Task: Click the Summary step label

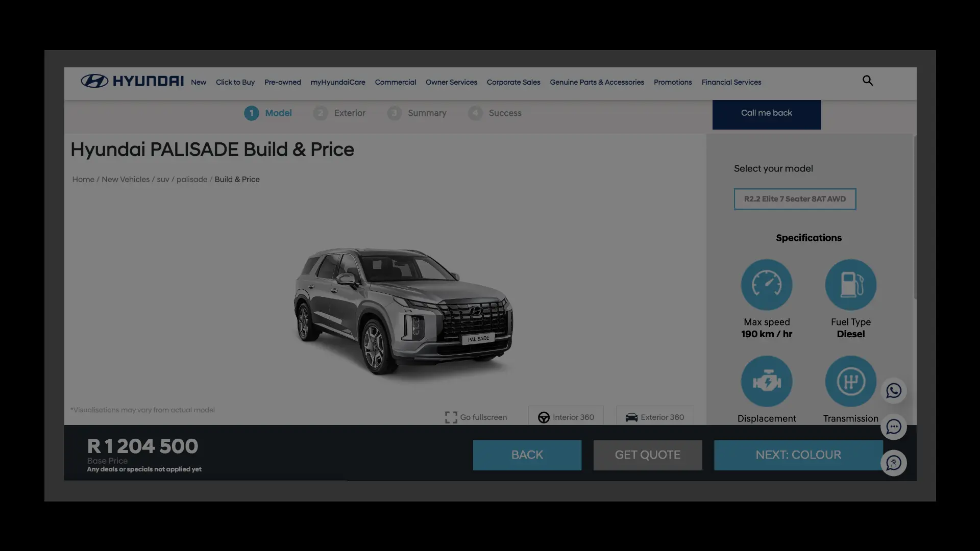Action: tap(427, 113)
